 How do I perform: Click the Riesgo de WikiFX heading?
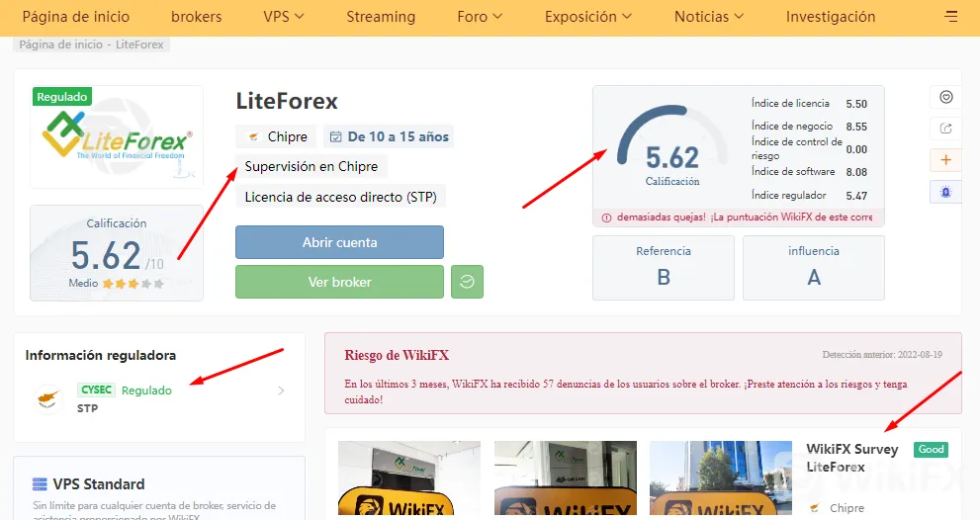click(x=397, y=356)
